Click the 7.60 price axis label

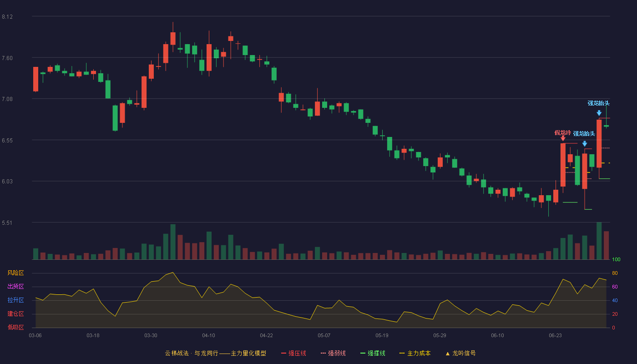pyautogui.click(x=7, y=58)
